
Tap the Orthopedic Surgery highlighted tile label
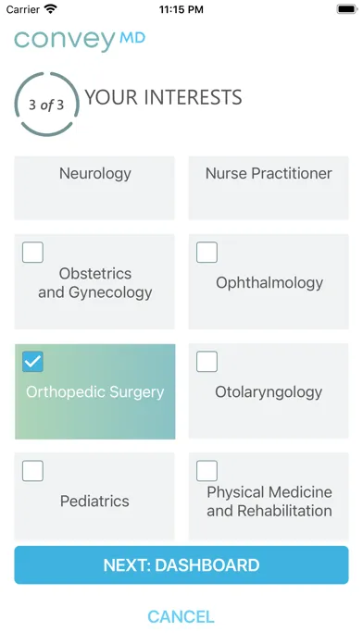pyautogui.click(x=95, y=392)
